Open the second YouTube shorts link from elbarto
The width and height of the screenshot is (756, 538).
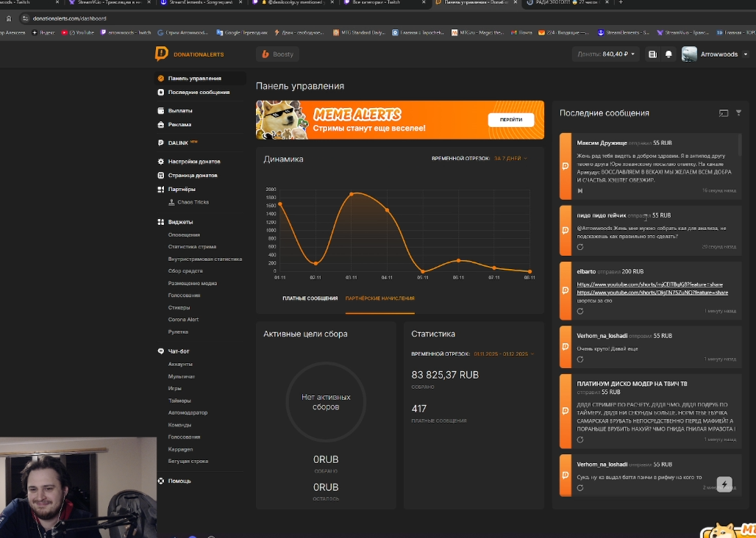click(x=652, y=293)
